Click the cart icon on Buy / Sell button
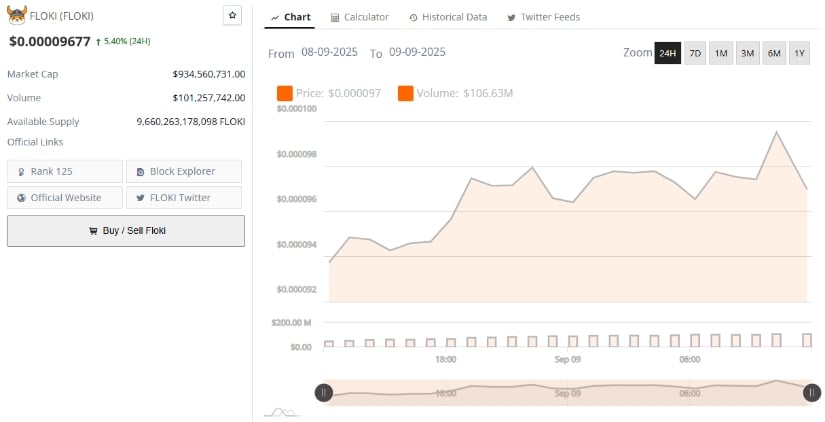The image size is (825, 422). [x=94, y=231]
